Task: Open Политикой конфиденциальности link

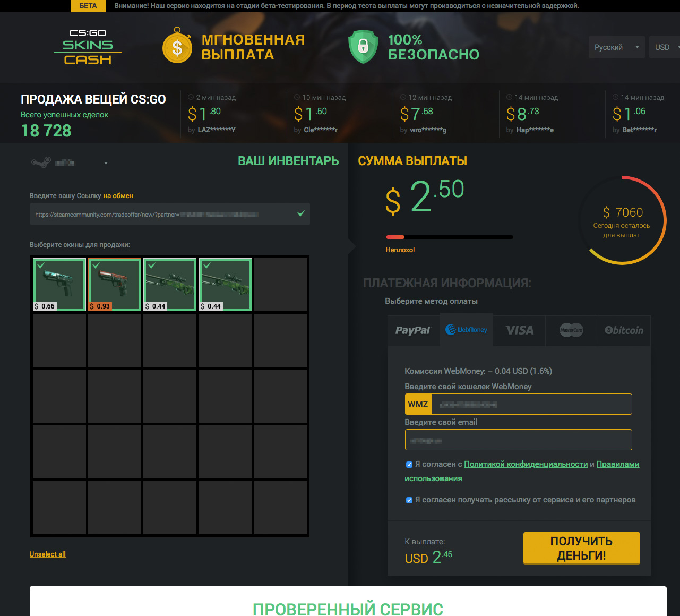Action: (x=526, y=464)
